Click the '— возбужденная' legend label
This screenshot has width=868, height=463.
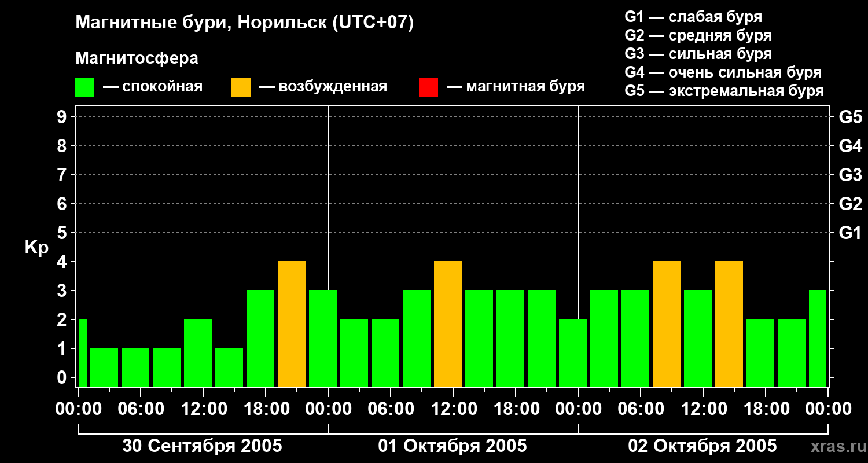point(323,87)
